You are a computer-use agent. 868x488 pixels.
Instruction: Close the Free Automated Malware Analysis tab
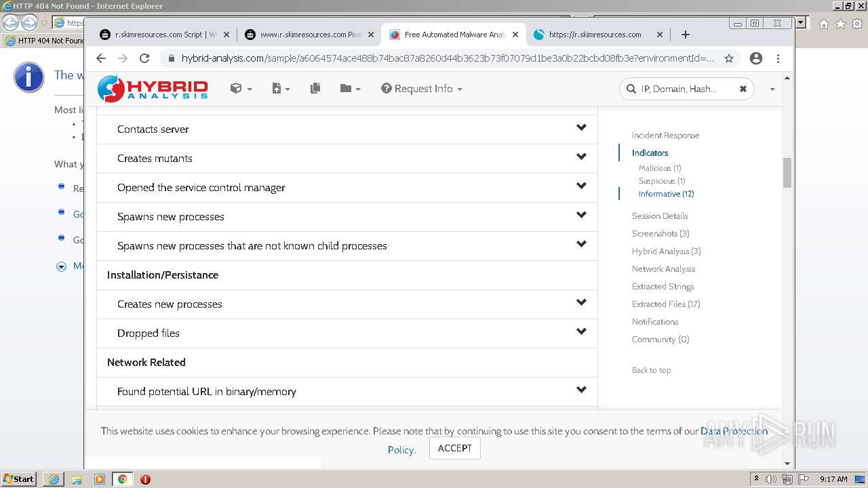pos(515,35)
